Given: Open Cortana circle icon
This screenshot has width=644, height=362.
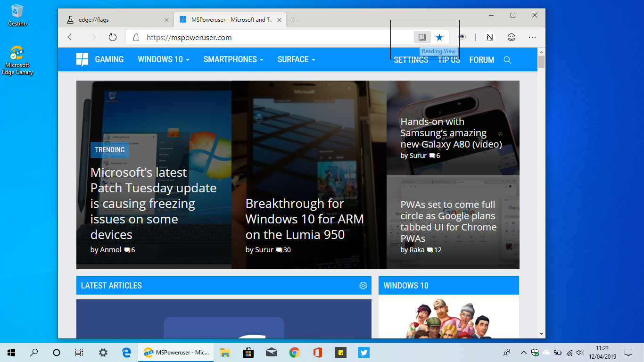Looking at the screenshot, I should click(57, 352).
